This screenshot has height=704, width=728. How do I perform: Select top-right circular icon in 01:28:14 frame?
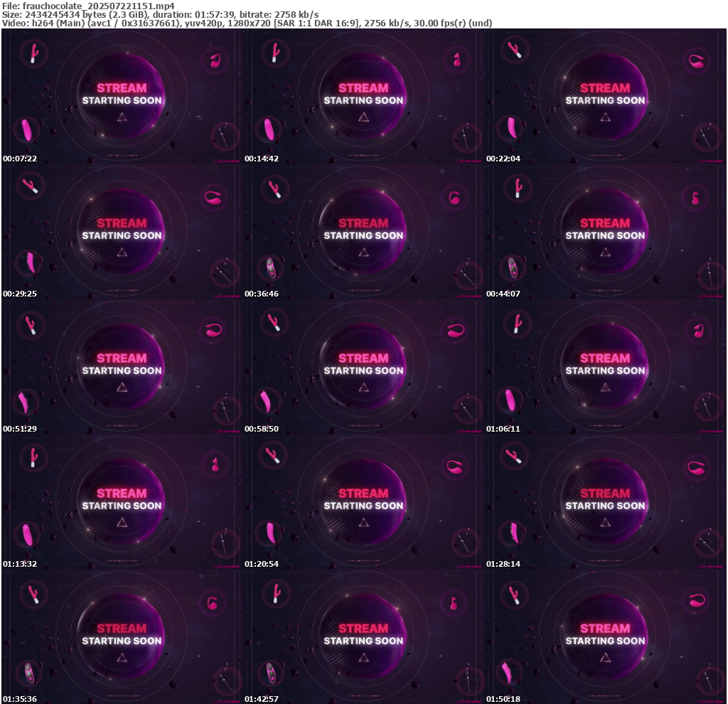(697, 466)
